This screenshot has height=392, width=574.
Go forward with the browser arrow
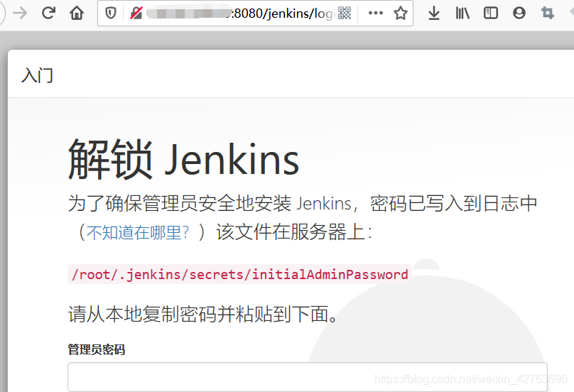tap(20, 13)
